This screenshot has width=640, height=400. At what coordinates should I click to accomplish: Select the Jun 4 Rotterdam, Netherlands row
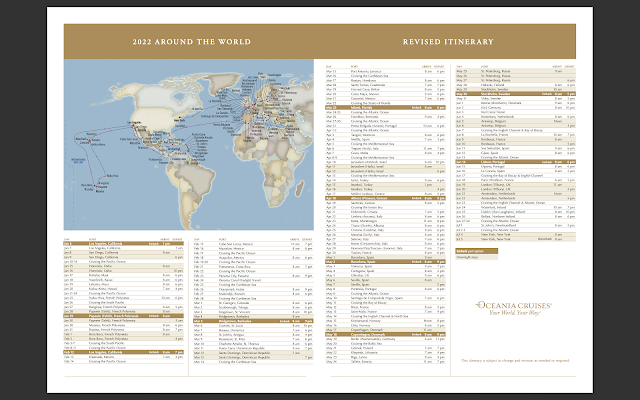pos(516,117)
